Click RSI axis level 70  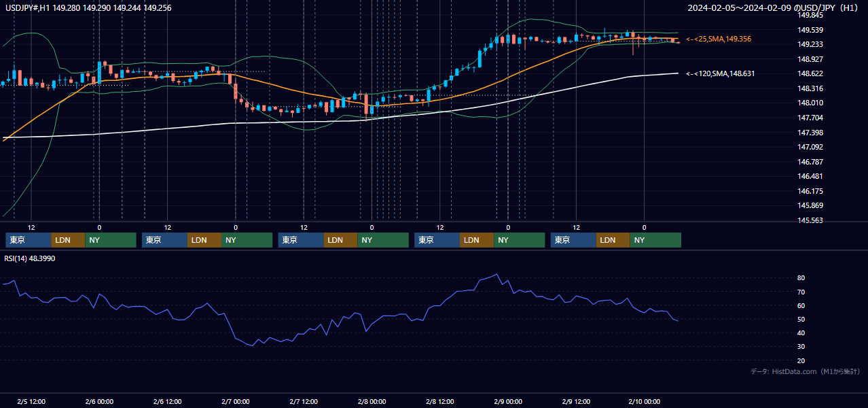click(x=801, y=292)
